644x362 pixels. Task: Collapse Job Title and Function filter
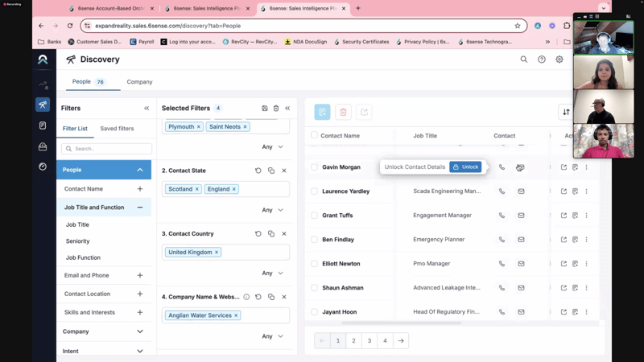(140, 208)
